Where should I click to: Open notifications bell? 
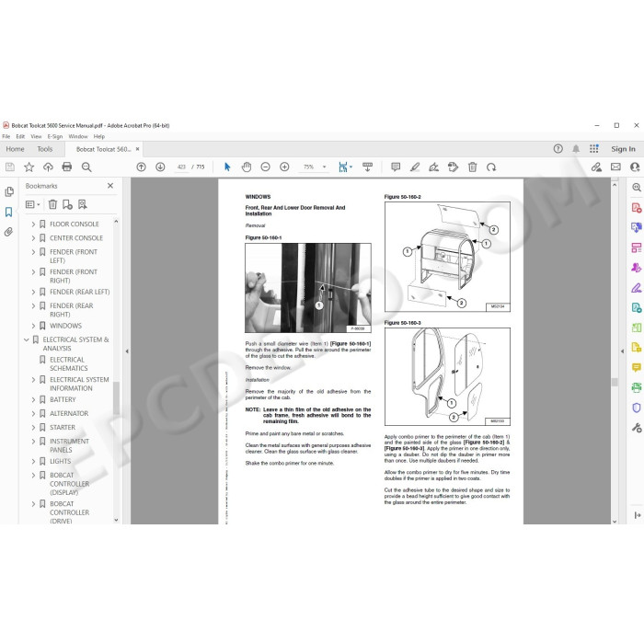point(576,149)
